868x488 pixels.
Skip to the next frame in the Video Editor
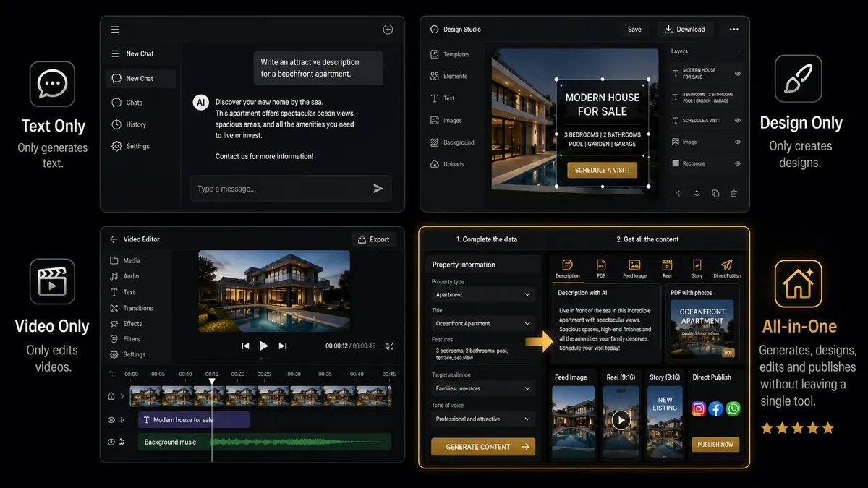[x=283, y=346]
